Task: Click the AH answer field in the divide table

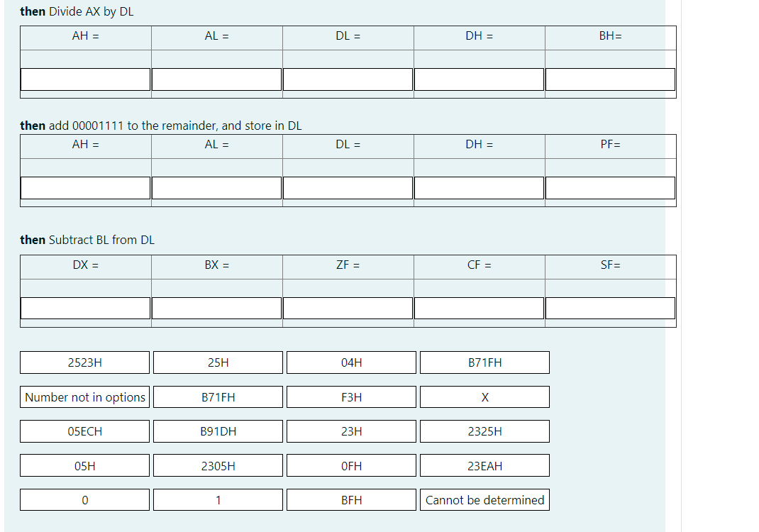Action: point(85,79)
